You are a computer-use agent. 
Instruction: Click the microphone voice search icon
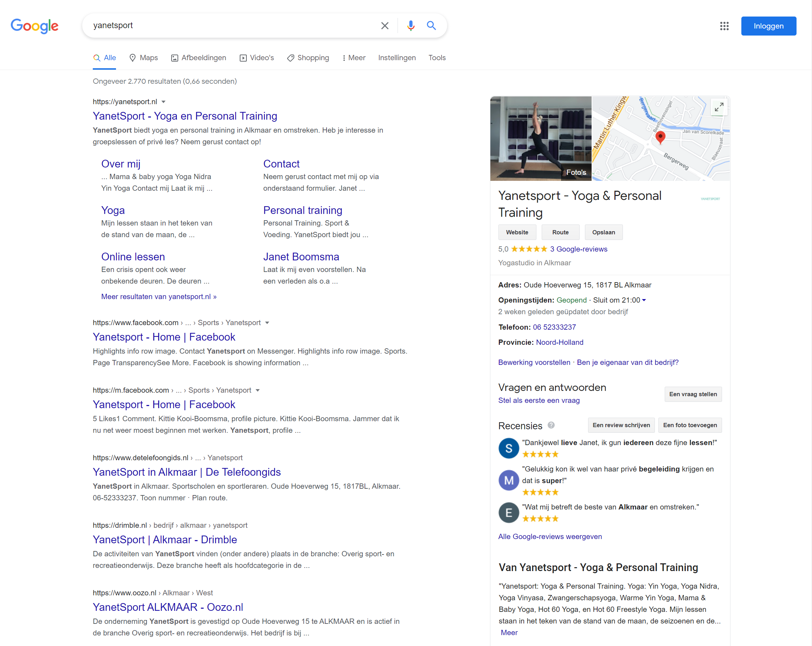411,26
